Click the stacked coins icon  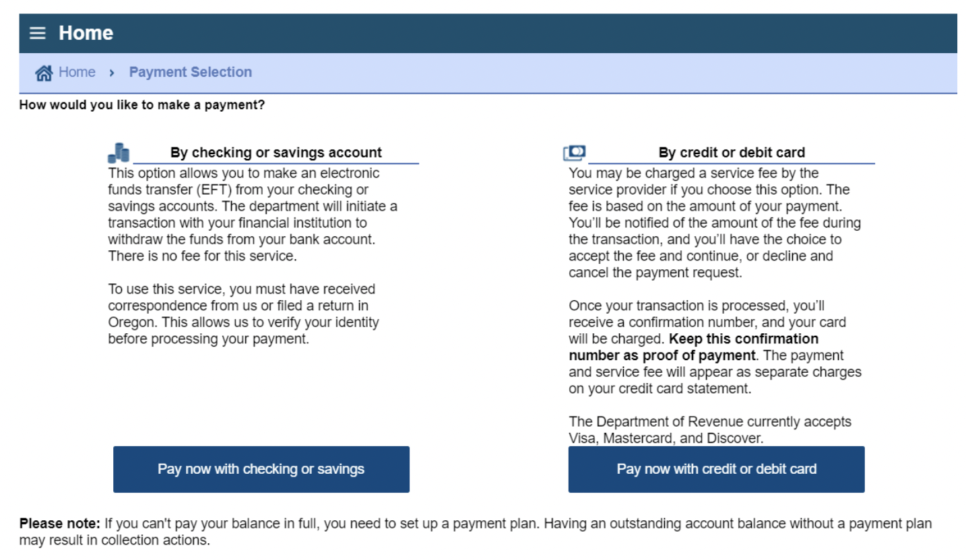119,153
